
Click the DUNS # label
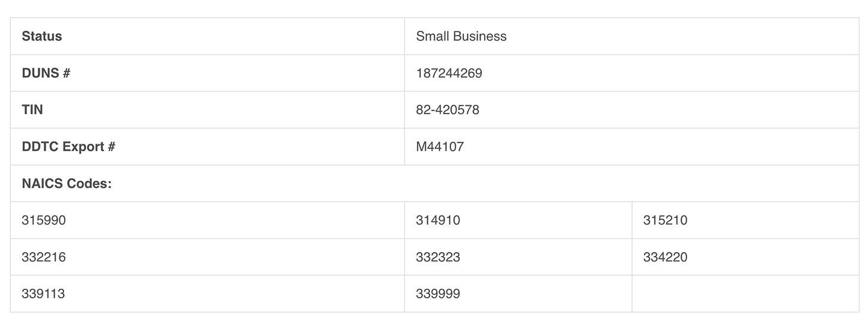[46, 73]
